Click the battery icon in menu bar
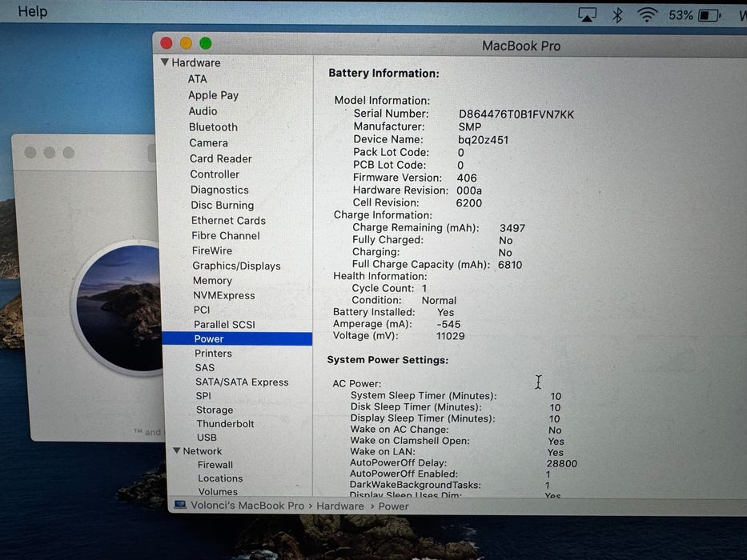Viewport: 747px width, 560px height. 709,16
